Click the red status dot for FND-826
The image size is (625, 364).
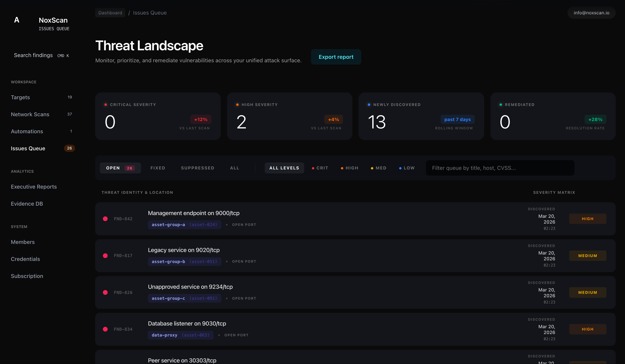coord(105,292)
